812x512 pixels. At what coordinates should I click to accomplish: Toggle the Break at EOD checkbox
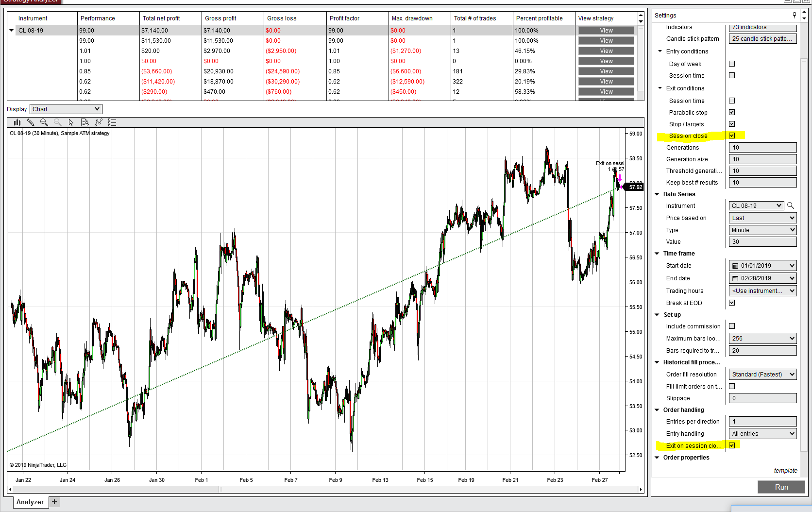[732, 303]
